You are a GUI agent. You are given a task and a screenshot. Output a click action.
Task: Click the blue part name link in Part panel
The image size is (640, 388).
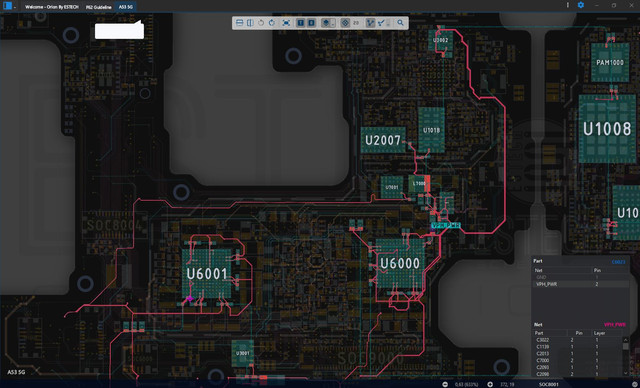point(618,262)
